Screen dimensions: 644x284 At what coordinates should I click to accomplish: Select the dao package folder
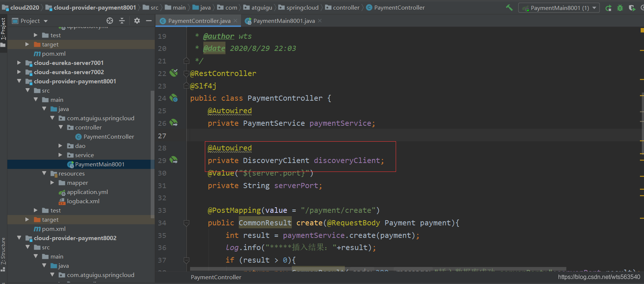coord(76,146)
